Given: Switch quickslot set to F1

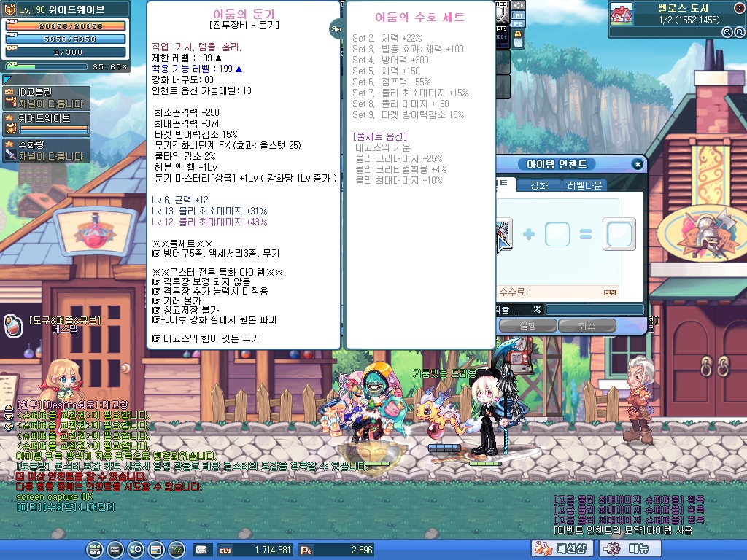Looking at the screenshot, I should click(519, 15).
